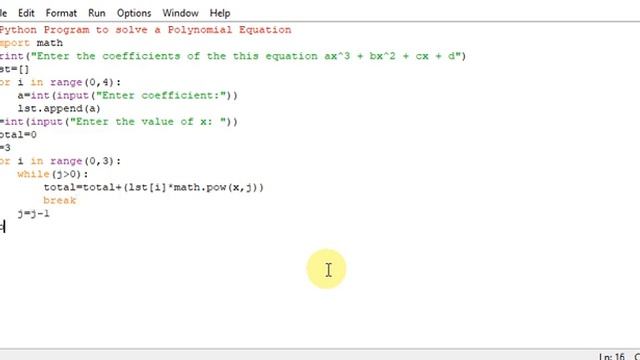Click the string 'Enter the value of x: '
Image resolution: width=640 pixels, height=360 pixels.
click(148, 122)
